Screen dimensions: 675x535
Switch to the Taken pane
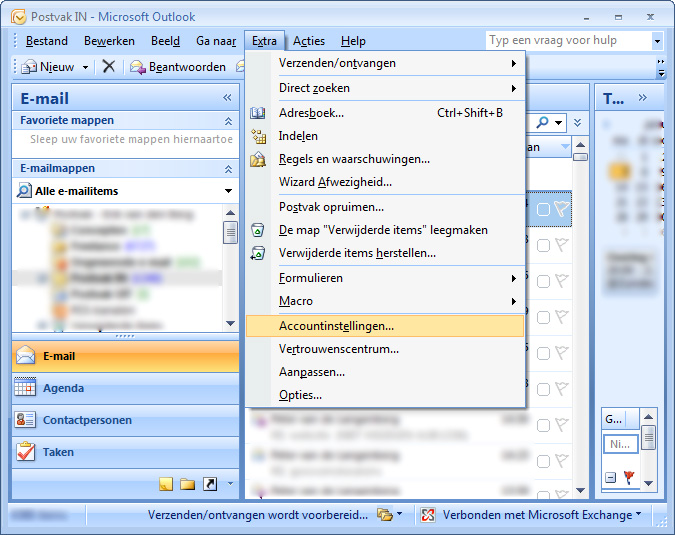125,452
